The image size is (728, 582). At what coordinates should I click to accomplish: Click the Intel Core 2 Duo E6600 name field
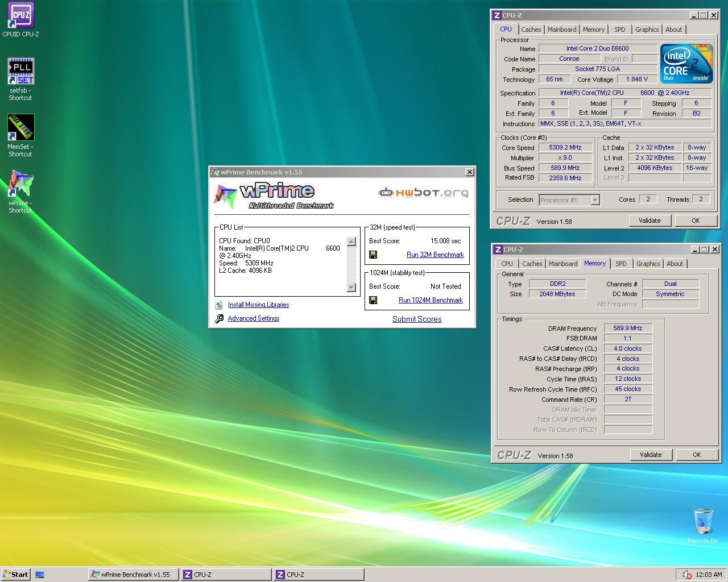coord(597,49)
